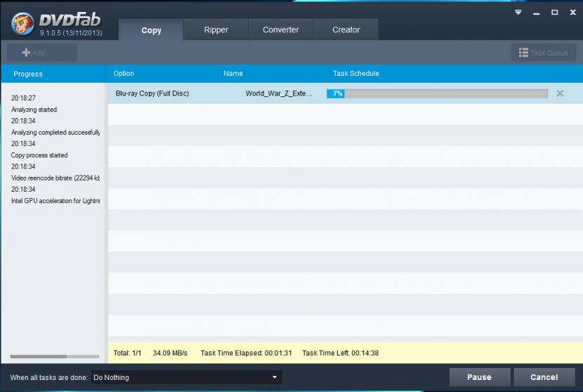Click the 7% task progress bar
Screen dimensions: 583x392
coord(437,93)
